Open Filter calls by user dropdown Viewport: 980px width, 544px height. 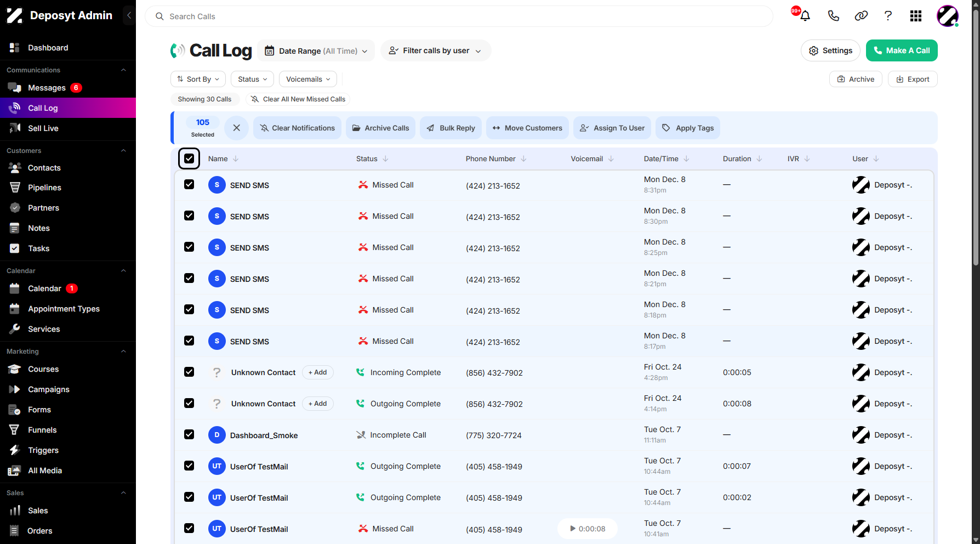pyautogui.click(x=436, y=50)
